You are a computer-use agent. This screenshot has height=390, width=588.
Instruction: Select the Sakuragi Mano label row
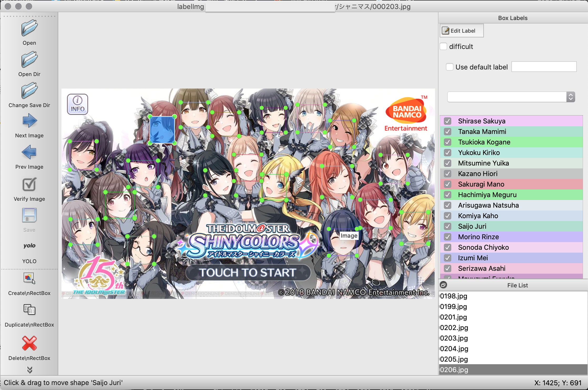511,184
